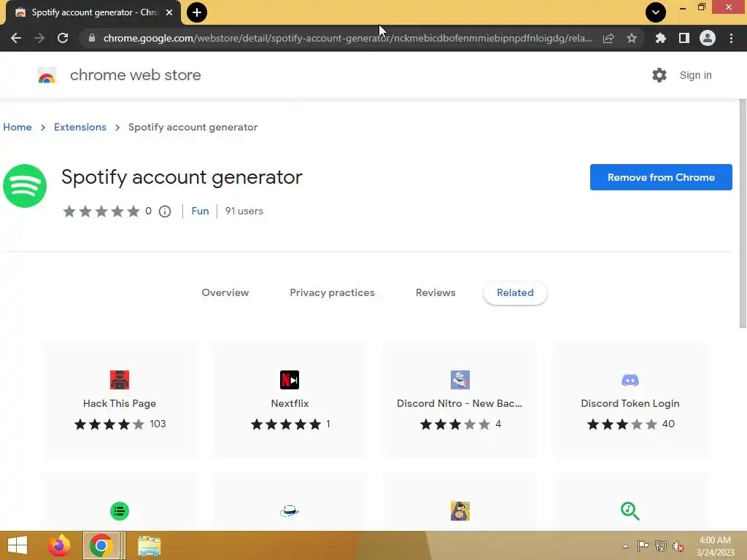The image size is (747, 560).
Task: Click the Chrome Web Store logo
Action: tap(47, 75)
